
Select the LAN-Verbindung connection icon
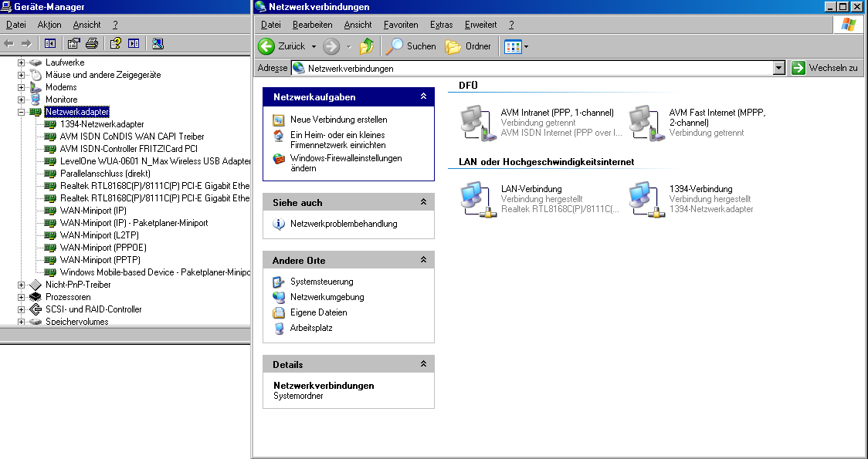point(478,199)
